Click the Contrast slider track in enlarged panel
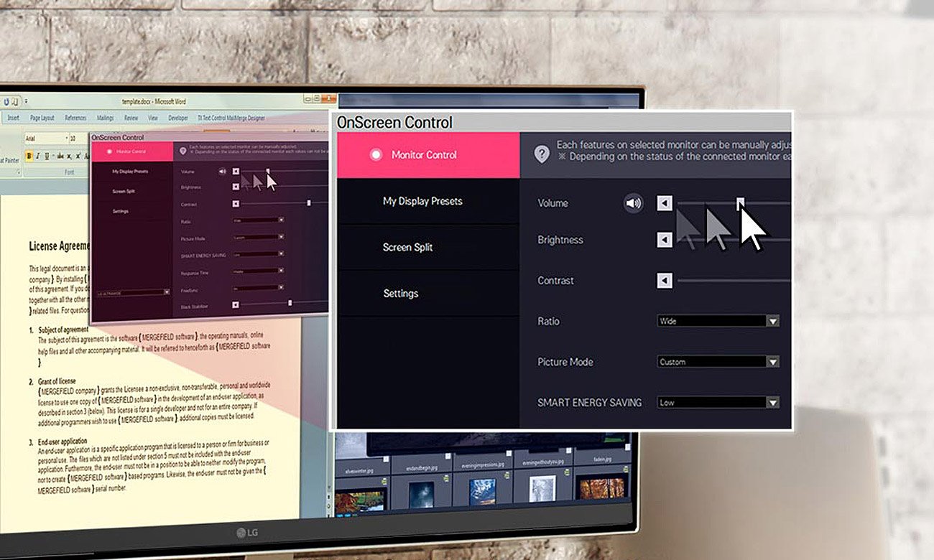This screenshot has height=560, width=934. click(x=734, y=281)
